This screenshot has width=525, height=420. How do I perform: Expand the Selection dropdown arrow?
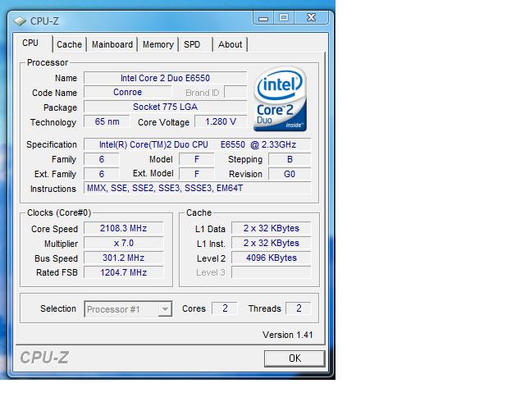tap(165, 309)
